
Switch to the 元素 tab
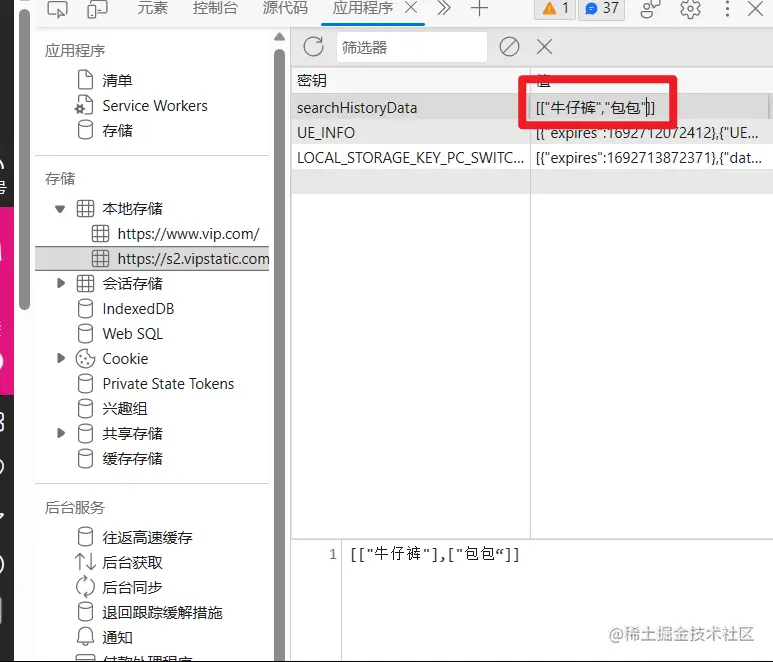152,8
